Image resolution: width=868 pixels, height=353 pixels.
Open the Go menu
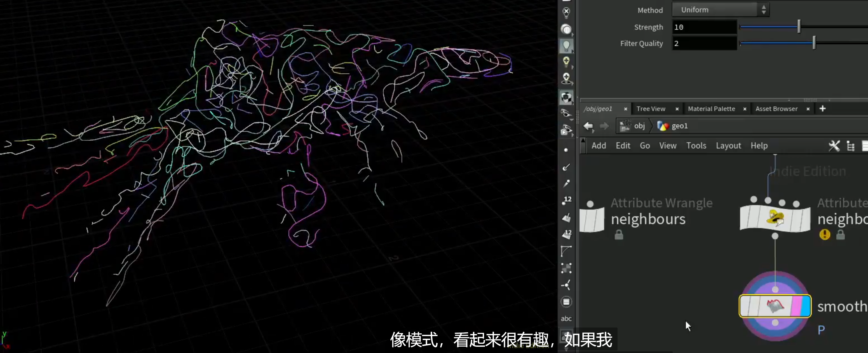tap(645, 146)
